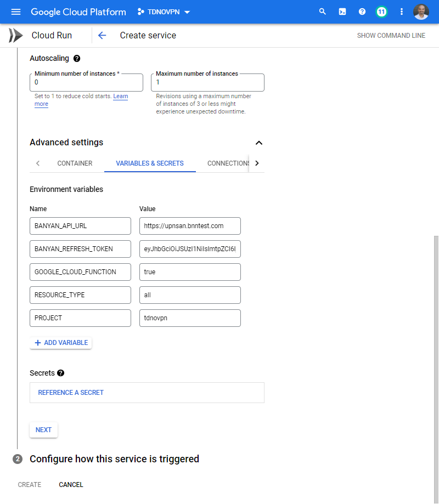Click the Add Variable button
This screenshot has width=439, height=504.
point(61,343)
